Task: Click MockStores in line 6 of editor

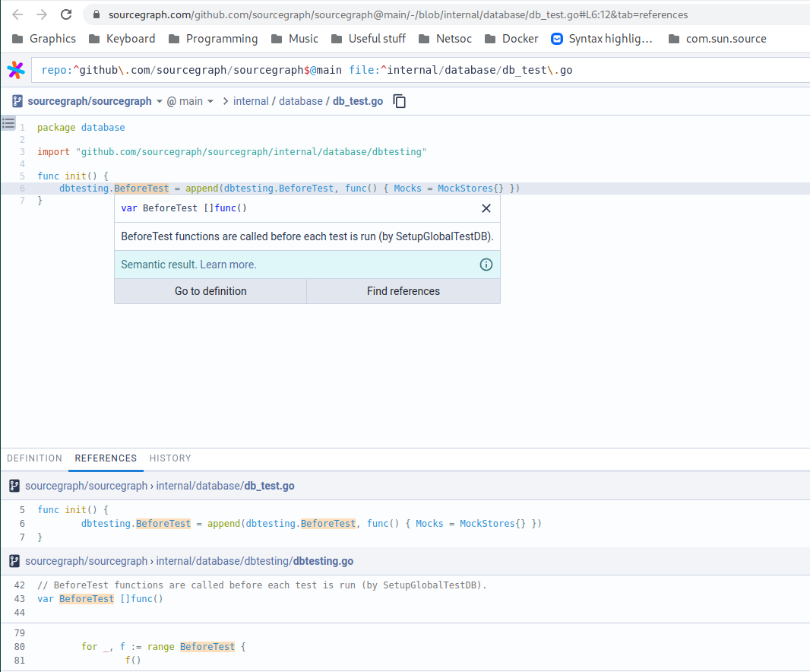Action: pos(465,189)
